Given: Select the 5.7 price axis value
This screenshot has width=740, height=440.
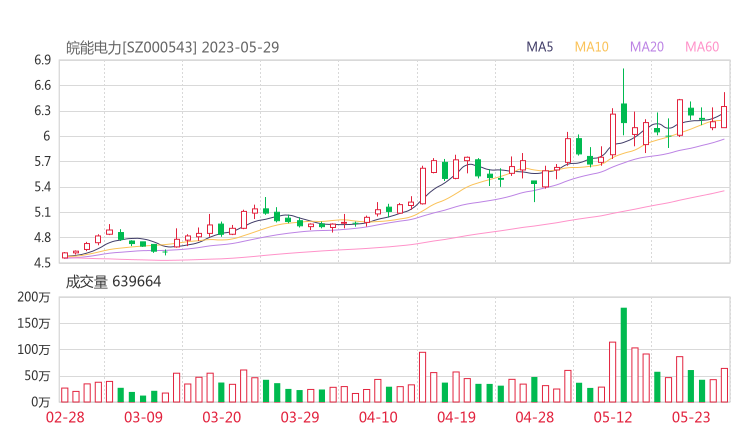Looking at the screenshot, I should (x=42, y=162).
